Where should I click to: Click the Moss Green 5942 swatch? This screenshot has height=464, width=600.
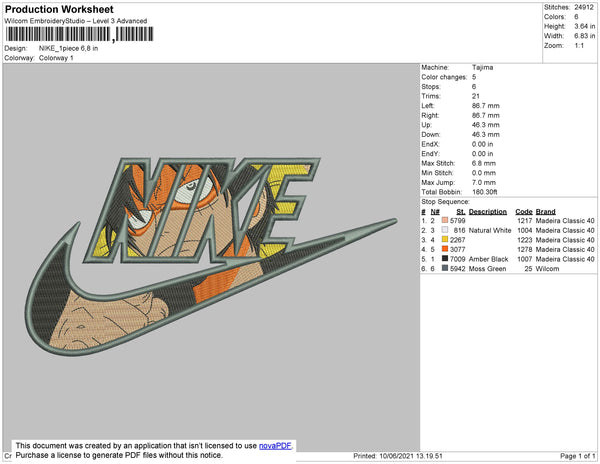pos(445,268)
